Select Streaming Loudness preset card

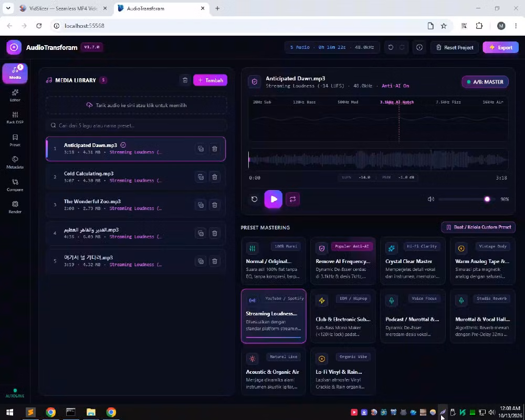[x=273, y=316]
